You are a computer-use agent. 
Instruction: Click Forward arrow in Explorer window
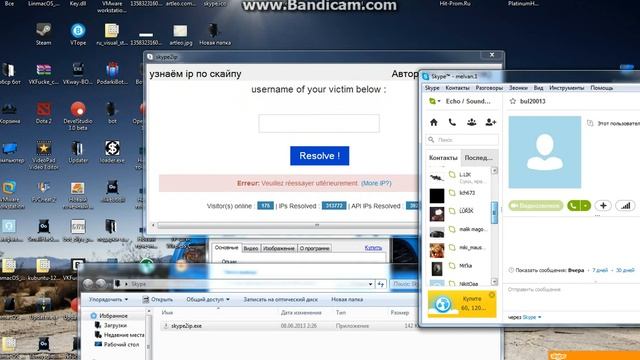[x=101, y=284]
